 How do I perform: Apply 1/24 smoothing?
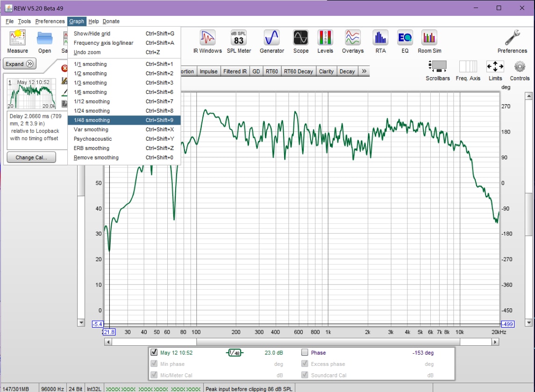click(124, 111)
